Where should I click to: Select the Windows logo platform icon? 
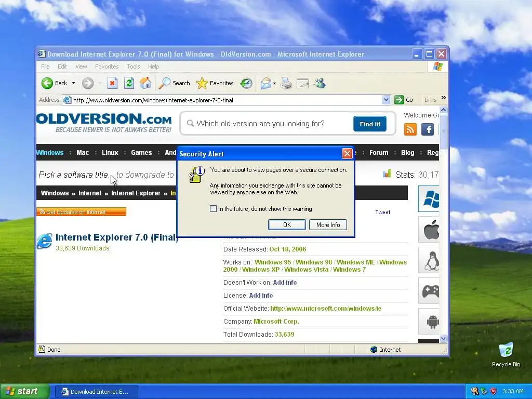[429, 199]
